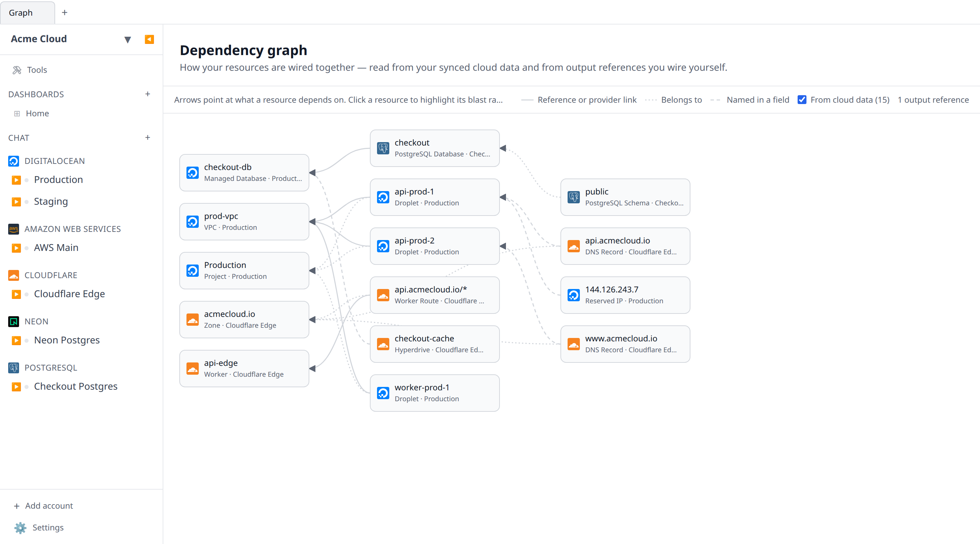Click the api-prod-1 droplet icon
980x544 pixels.
(383, 197)
